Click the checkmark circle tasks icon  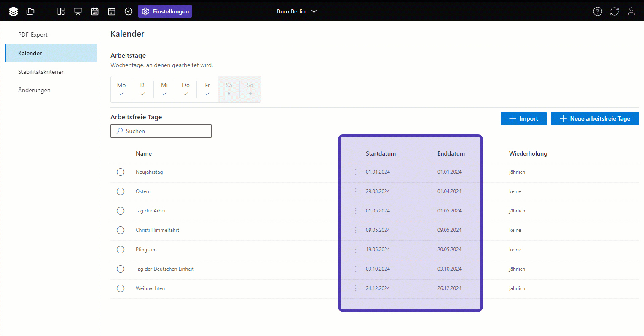tap(129, 11)
